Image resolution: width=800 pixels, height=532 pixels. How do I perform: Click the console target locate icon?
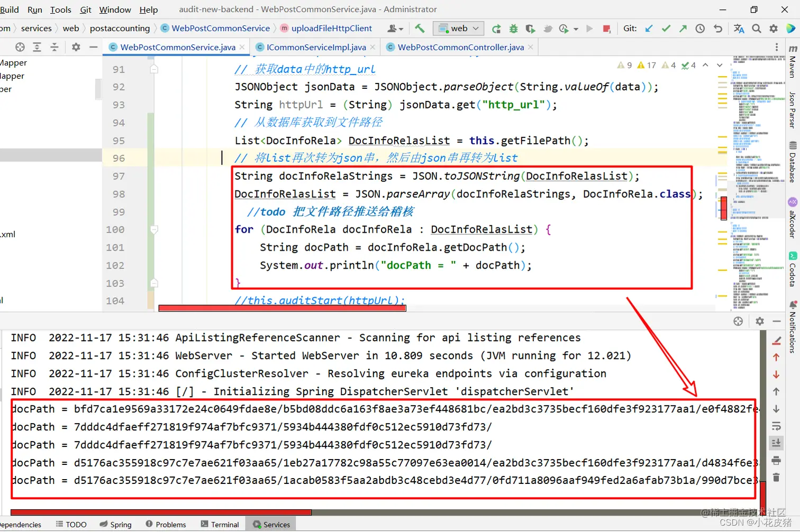pyautogui.click(x=738, y=321)
